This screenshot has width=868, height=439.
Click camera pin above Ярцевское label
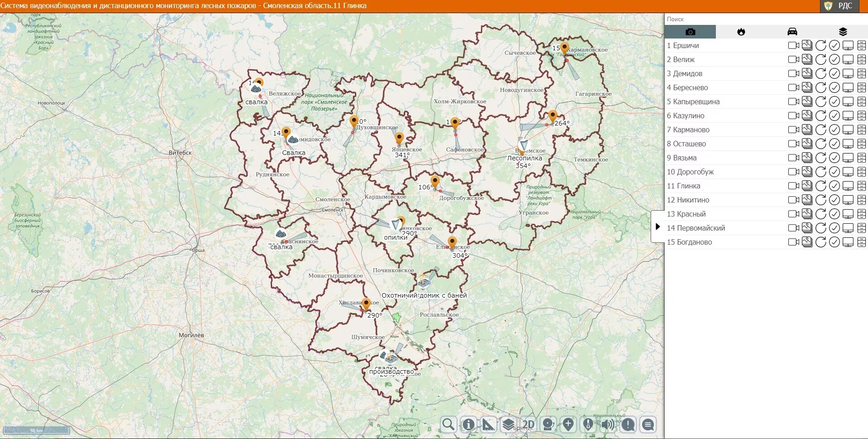point(399,138)
